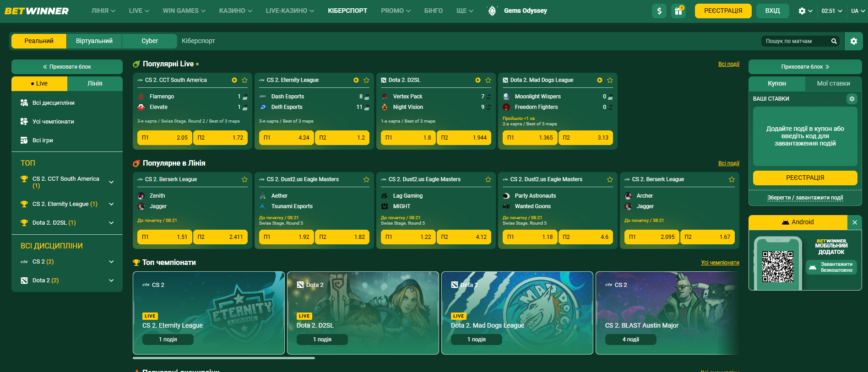Viewport: 868px width, 372px height.
Task: Click the BetWinner logo
Action: [37, 11]
